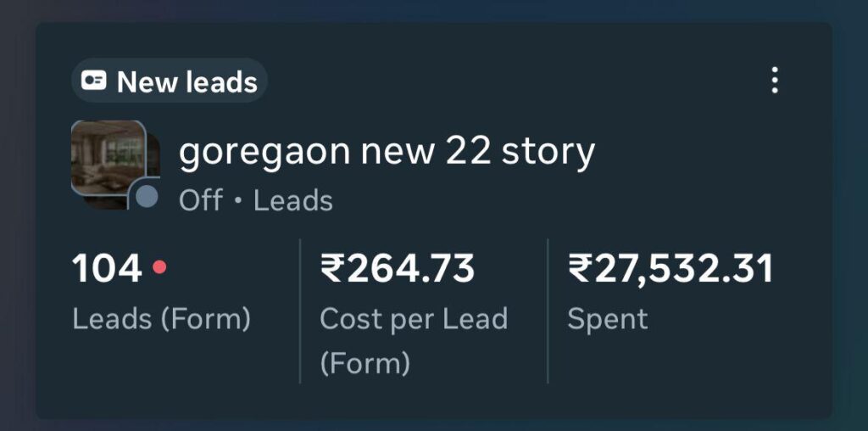Screen dimensions: 868x431
Task: Click the divider before the Spent column
Action: pyautogui.click(x=548, y=311)
